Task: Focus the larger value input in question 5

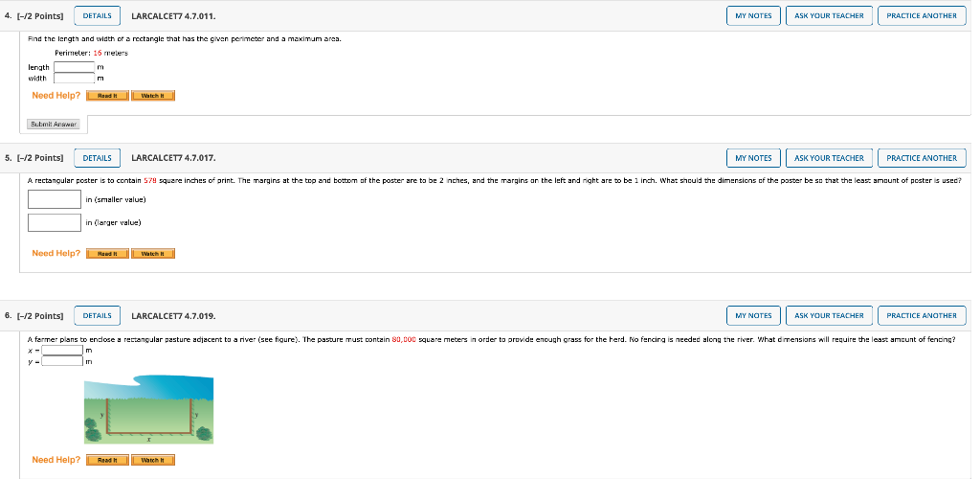Action: pos(55,222)
